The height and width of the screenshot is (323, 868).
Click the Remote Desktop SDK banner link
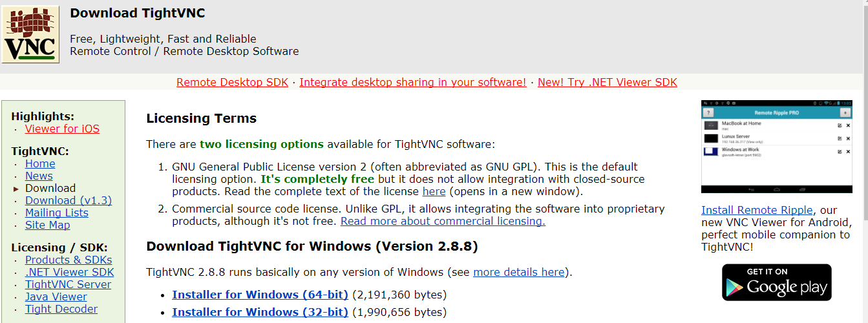(233, 82)
